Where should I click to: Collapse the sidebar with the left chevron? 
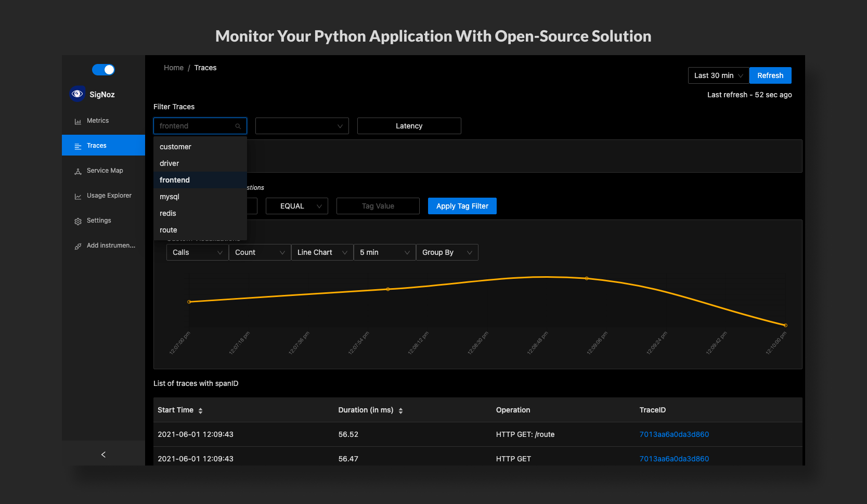tap(103, 455)
